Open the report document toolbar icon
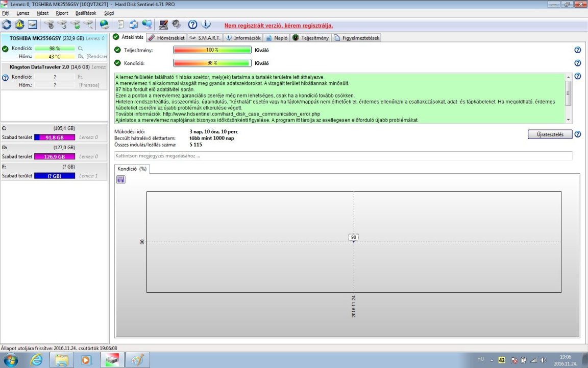 point(121,25)
